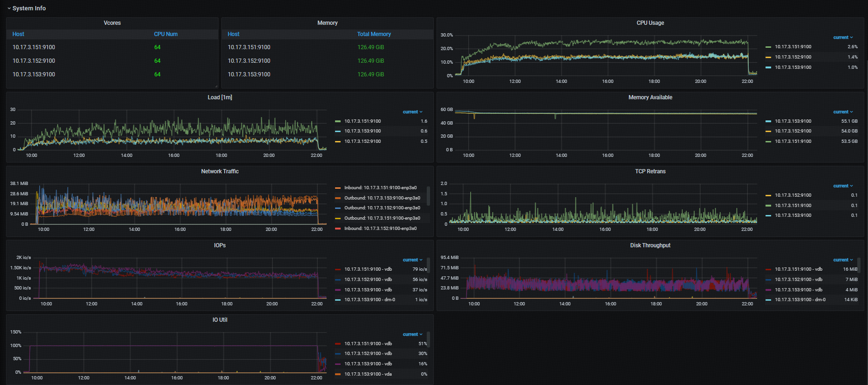Toggle Inbound 10.17.3.152:9100-enp3s0 network series
Viewport: 868px width, 385px height.
pos(380,229)
